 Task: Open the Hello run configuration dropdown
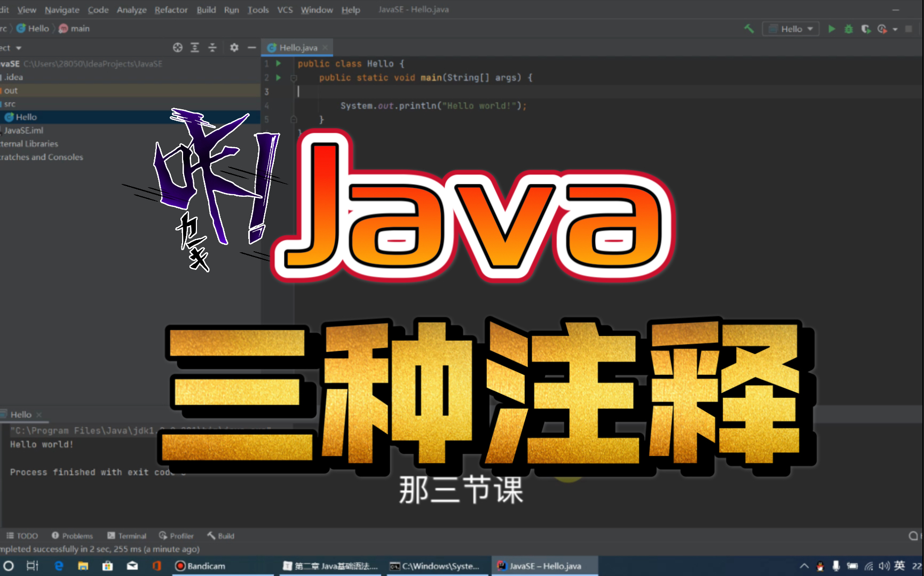(x=791, y=29)
